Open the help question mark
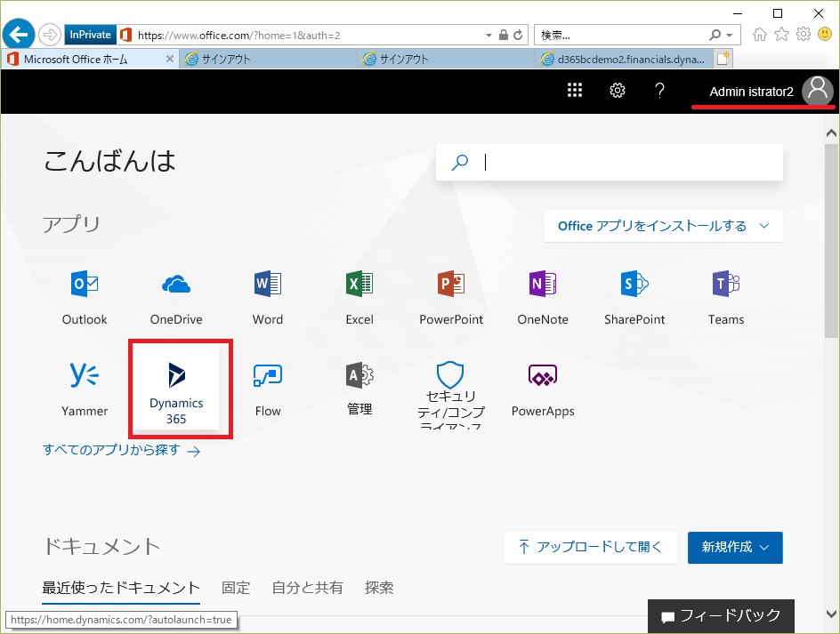 click(x=659, y=91)
